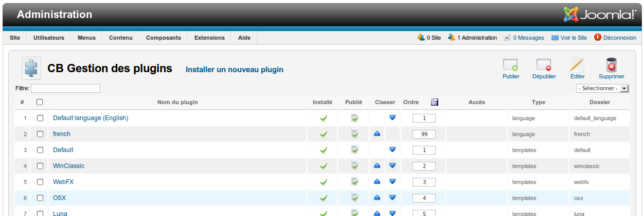Click the Déconnexion logout link

pos(619,38)
